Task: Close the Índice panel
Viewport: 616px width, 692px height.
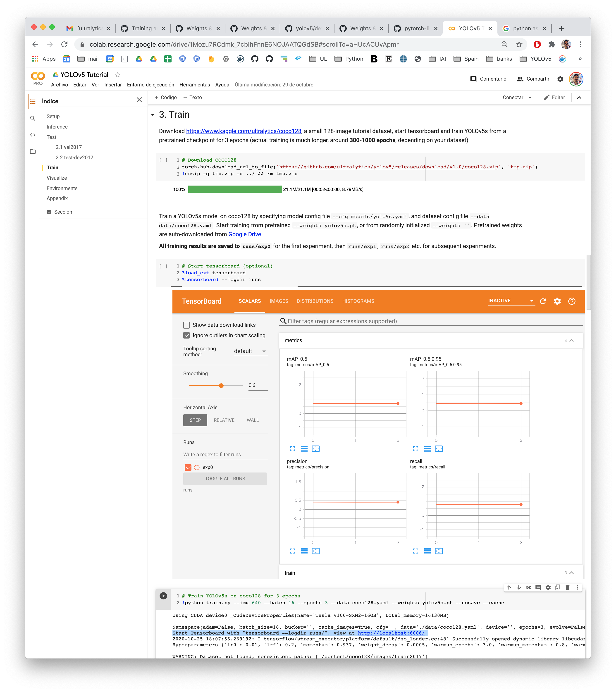Action: click(x=139, y=100)
